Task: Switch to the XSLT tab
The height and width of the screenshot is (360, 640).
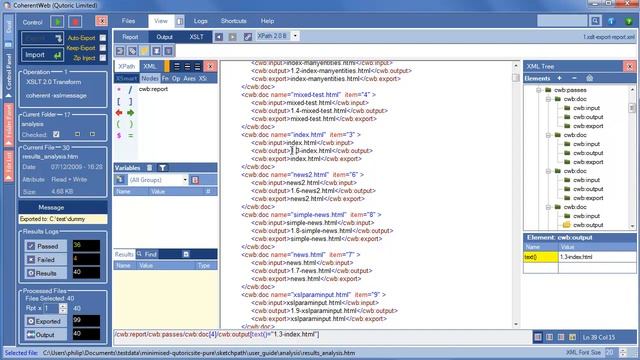Action: pyautogui.click(x=196, y=37)
